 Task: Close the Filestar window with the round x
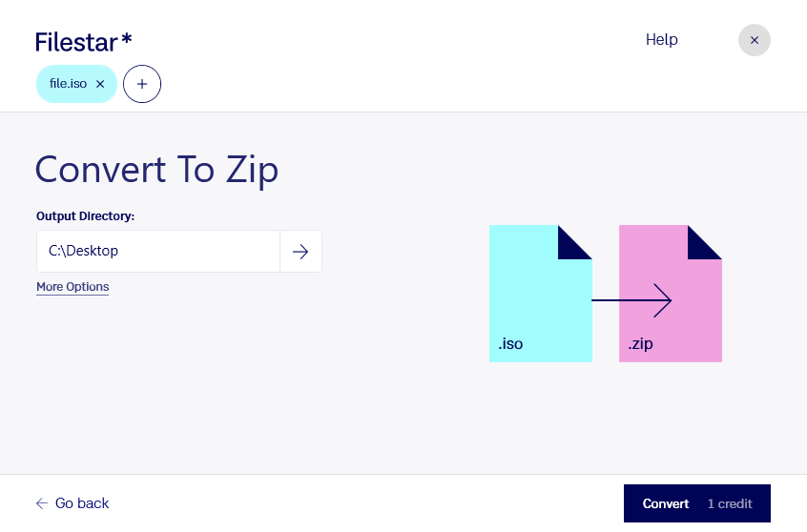754,40
